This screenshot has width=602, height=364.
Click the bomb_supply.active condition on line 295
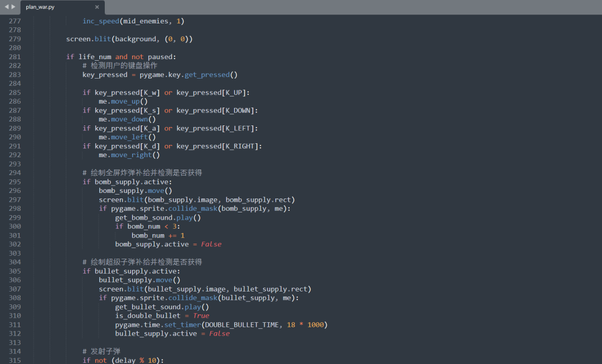click(x=131, y=181)
